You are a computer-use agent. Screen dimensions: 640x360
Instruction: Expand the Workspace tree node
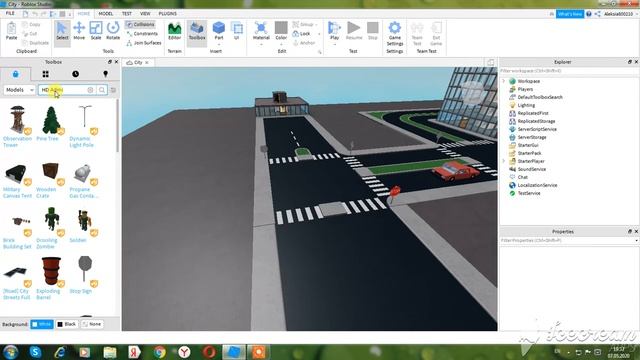504,81
